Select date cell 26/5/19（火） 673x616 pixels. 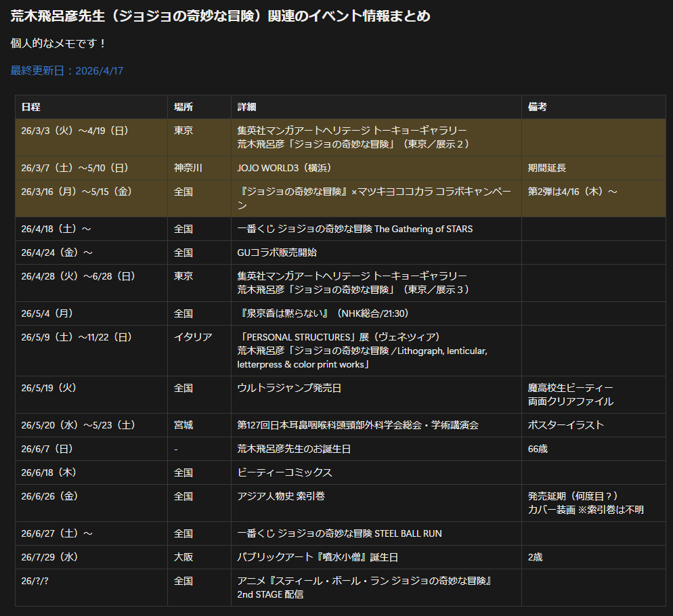(91, 395)
